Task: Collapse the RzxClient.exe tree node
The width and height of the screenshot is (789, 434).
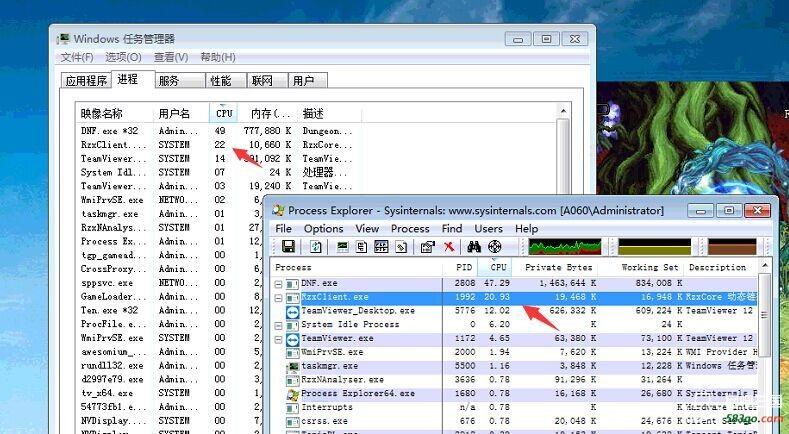Action: point(278,298)
